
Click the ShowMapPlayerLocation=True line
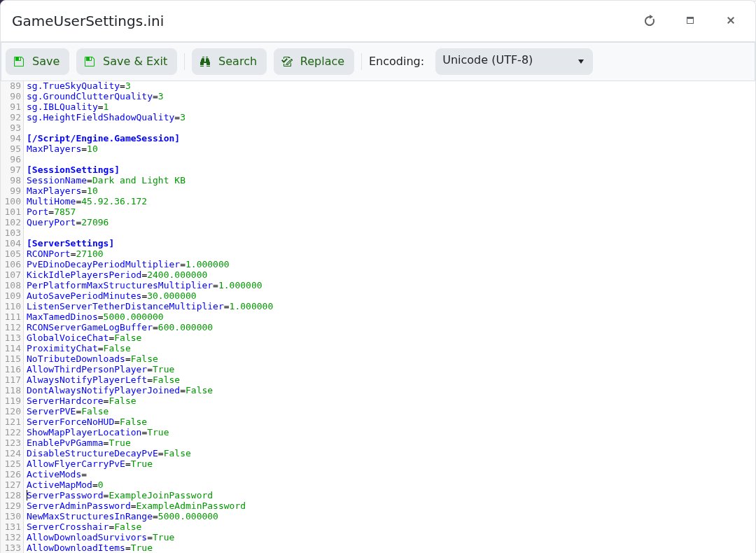click(98, 433)
